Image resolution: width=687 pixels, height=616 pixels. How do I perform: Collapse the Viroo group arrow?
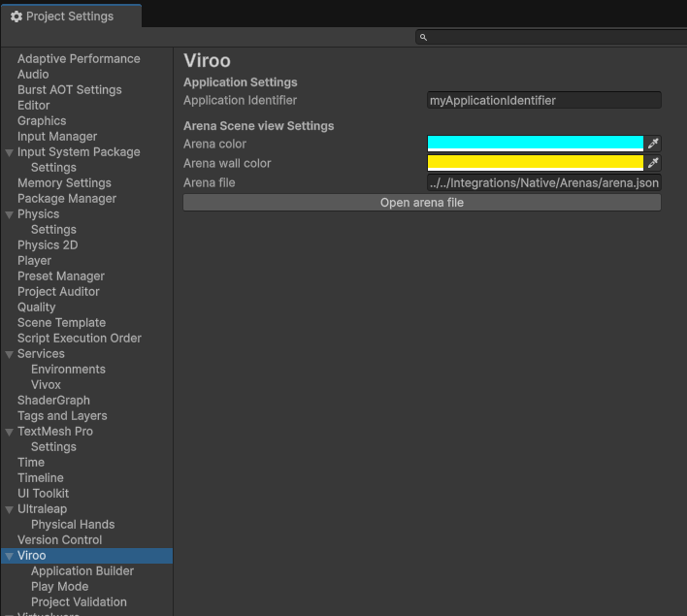[x=9, y=556]
